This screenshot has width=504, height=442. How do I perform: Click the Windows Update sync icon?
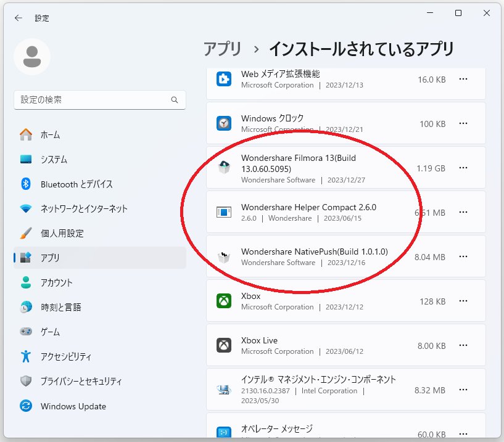(x=26, y=406)
